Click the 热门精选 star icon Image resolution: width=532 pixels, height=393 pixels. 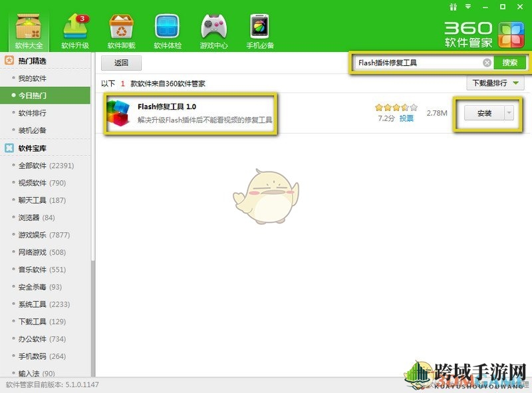pyautogui.click(x=9, y=61)
